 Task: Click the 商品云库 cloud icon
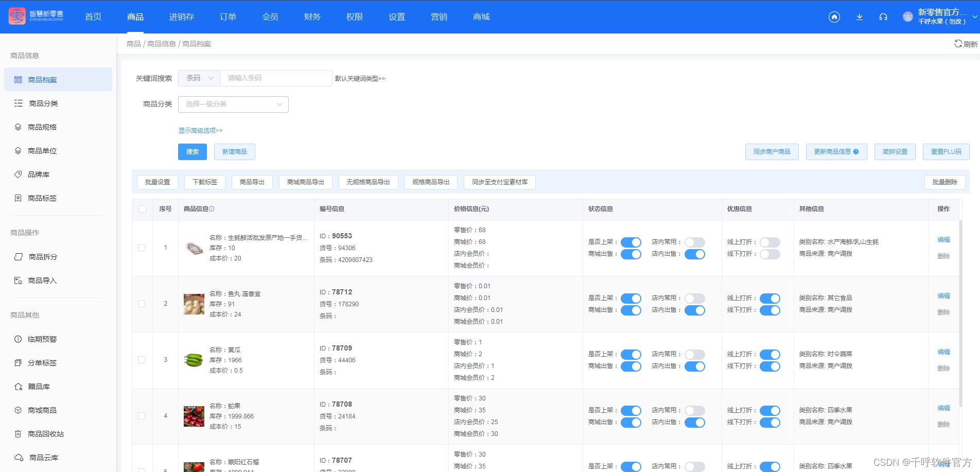click(x=19, y=458)
